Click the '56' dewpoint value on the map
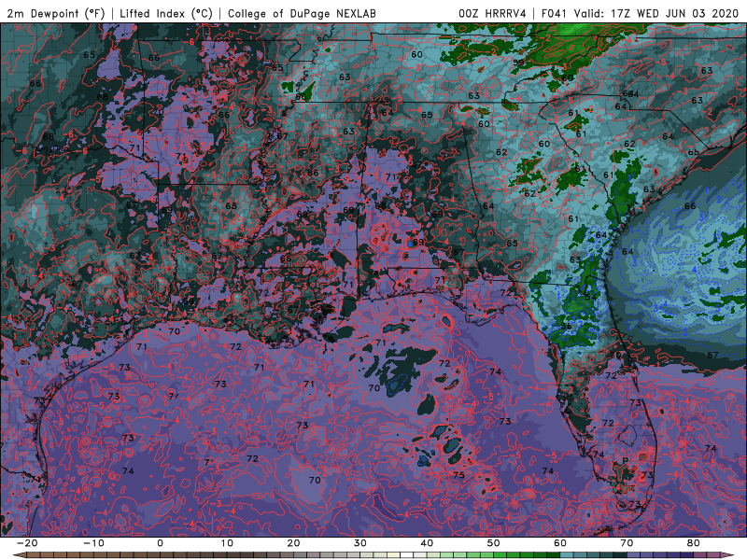This screenshot has height=560, width=747. point(566,326)
